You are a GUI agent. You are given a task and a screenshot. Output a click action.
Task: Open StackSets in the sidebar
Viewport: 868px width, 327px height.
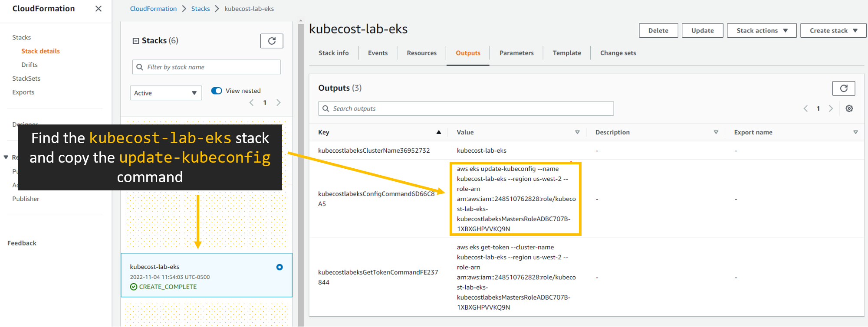[26, 78]
